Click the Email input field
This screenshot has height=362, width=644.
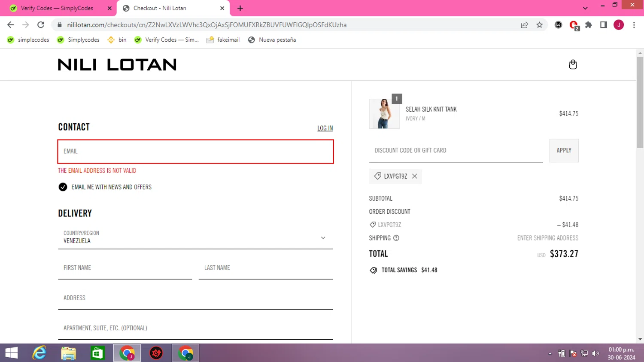point(195,152)
